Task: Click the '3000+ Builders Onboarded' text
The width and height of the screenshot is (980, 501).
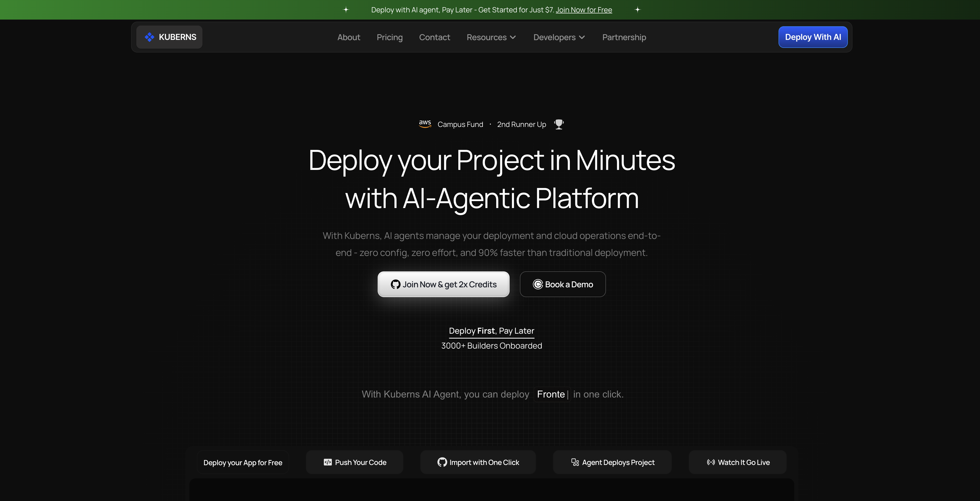Action: [492, 345]
